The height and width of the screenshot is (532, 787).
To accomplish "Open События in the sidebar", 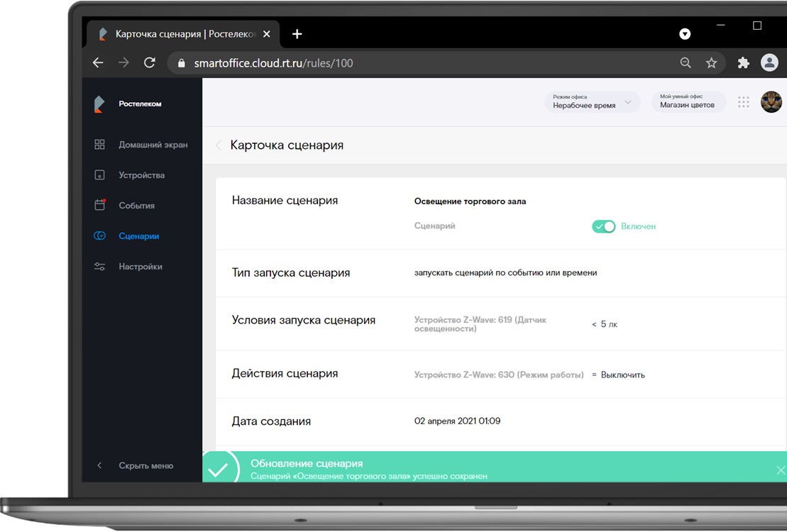I will (x=136, y=206).
